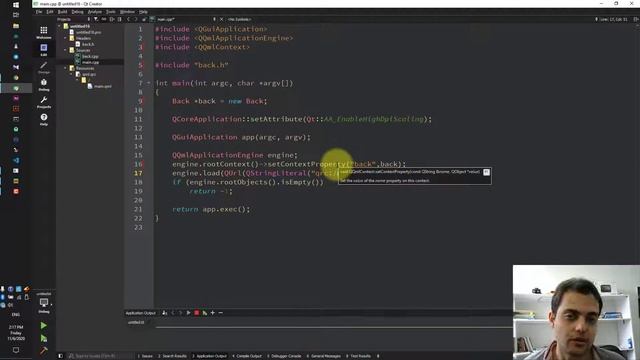The width and height of the screenshot is (640, 360).
Task: Collapse the qml.qrc resource node
Action: pos(71,74)
